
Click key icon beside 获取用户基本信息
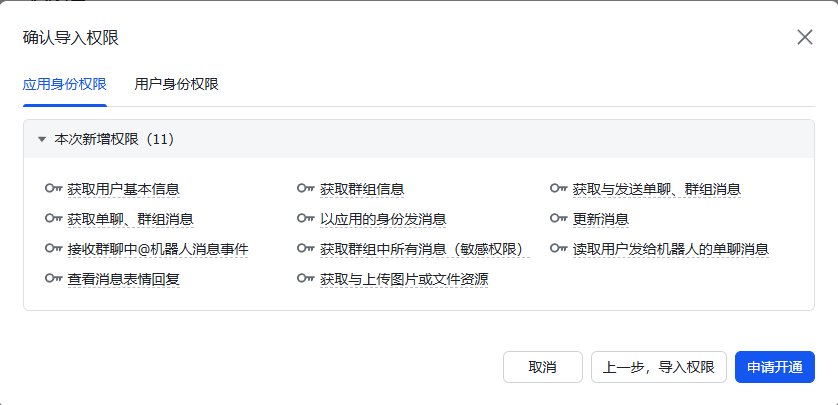(x=54, y=188)
